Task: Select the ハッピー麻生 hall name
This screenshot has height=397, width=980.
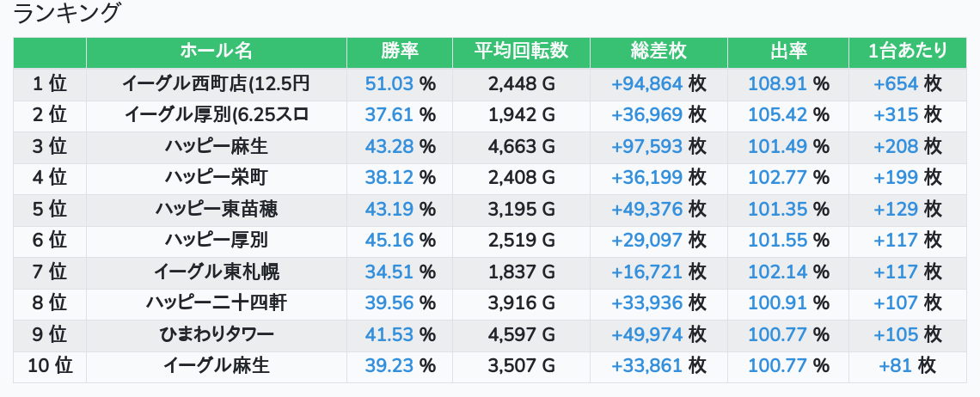Action: click(x=217, y=146)
